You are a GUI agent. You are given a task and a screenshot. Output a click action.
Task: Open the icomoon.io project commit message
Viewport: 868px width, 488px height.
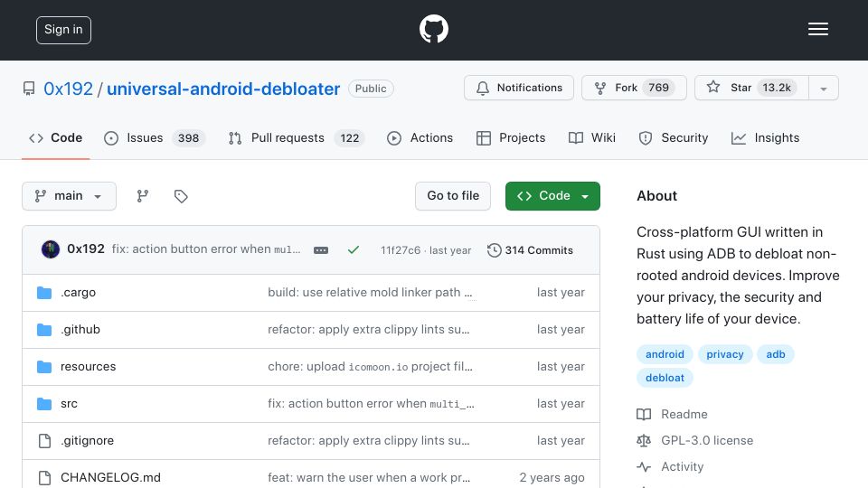(x=371, y=366)
